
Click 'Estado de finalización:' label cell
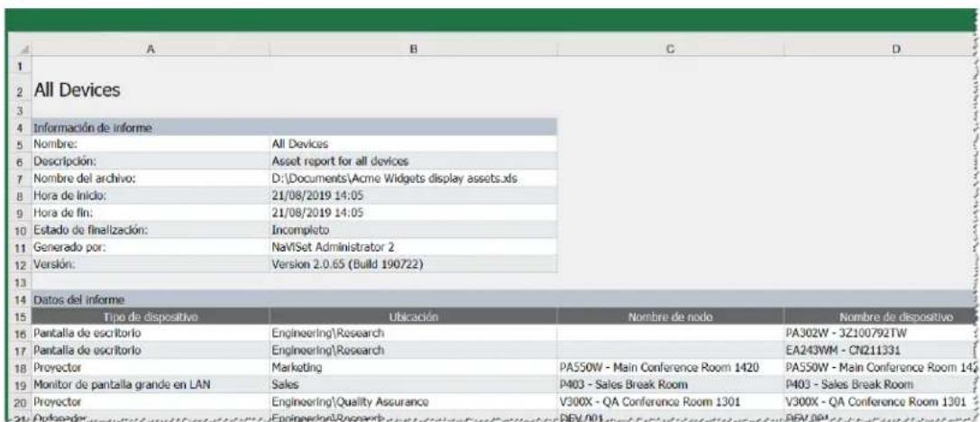(150, 230)
